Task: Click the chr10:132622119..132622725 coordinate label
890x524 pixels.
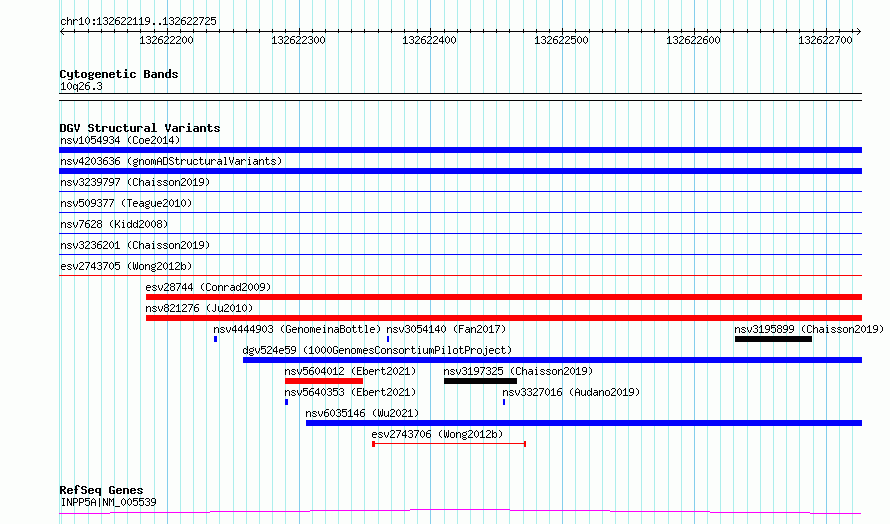Action: click(138, 22)
